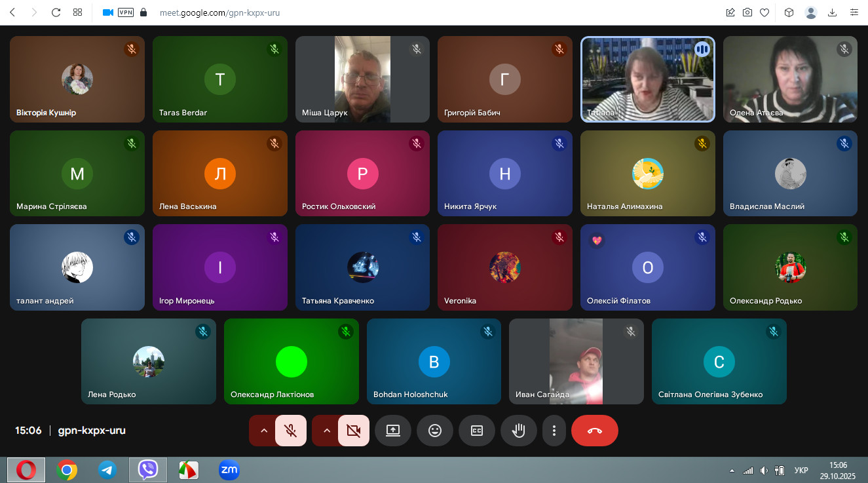Expand audio settings chevron beside microphone
868x483 pixels.
[x=263, y=431]
